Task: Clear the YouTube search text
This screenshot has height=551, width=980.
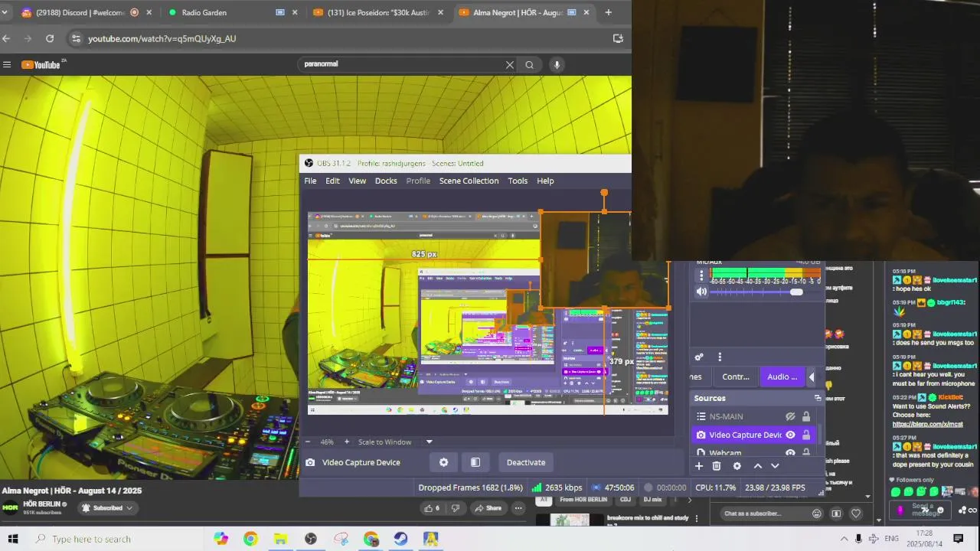Action: pos(510,65)
